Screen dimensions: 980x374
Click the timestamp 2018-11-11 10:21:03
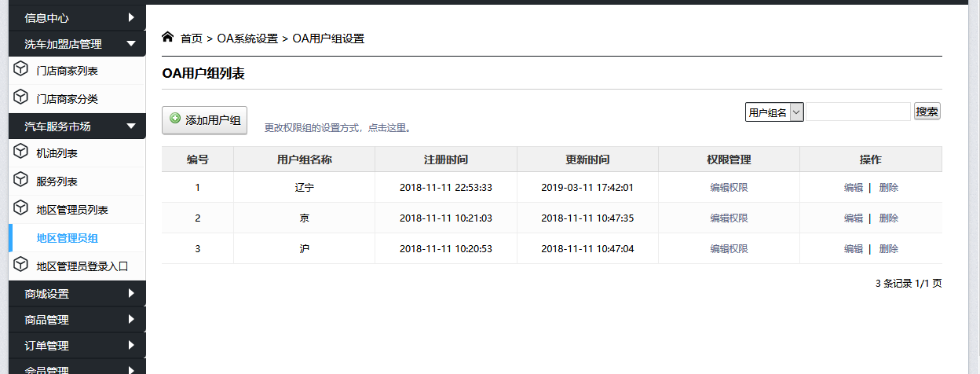pos(446,218)
